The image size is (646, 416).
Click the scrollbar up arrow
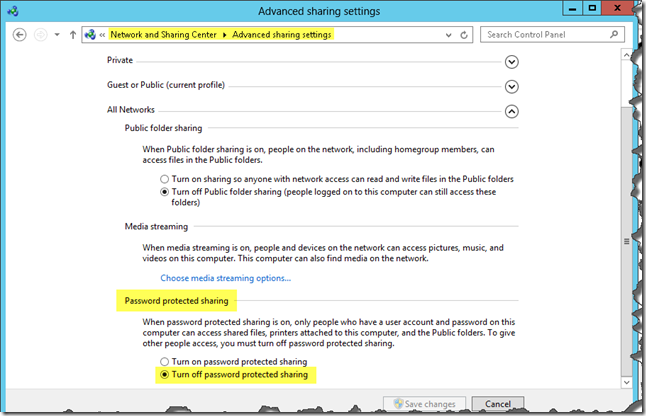(x=626, y=55)
